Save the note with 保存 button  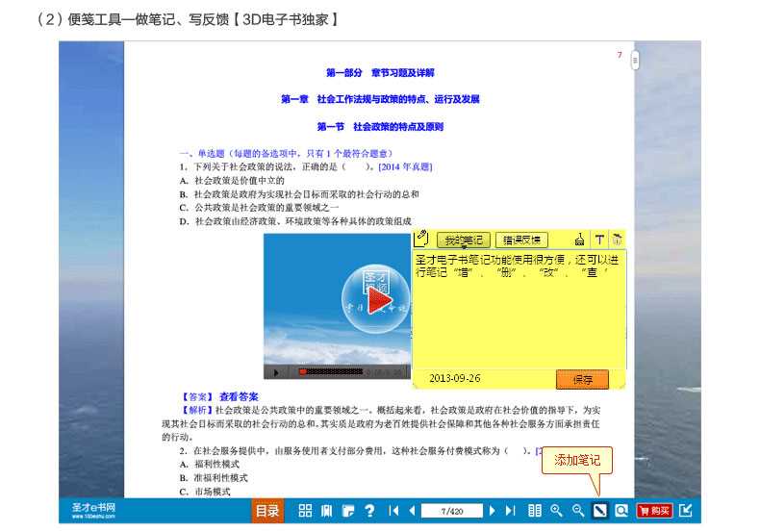pos(582,379)
